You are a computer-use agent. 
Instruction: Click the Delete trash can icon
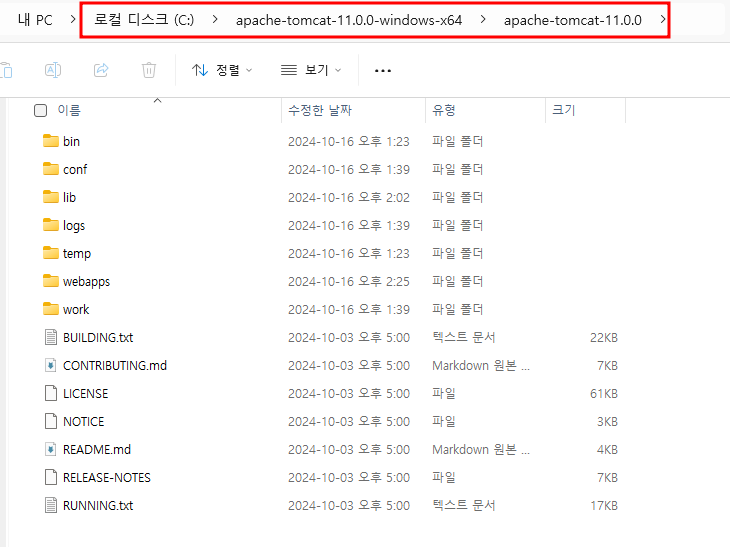click(149, 70)
